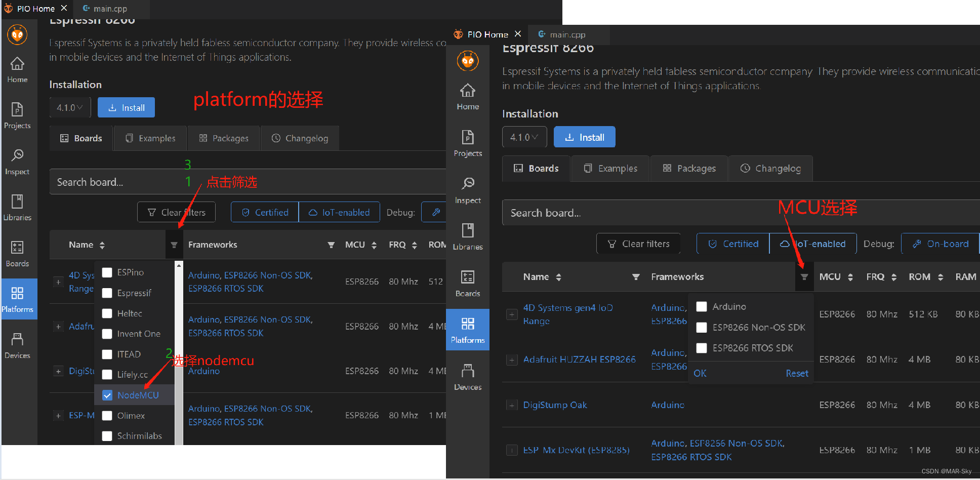Open Projects in left window sidebar
The width and height of the screenshot is (980, 480).
point(17,116)
